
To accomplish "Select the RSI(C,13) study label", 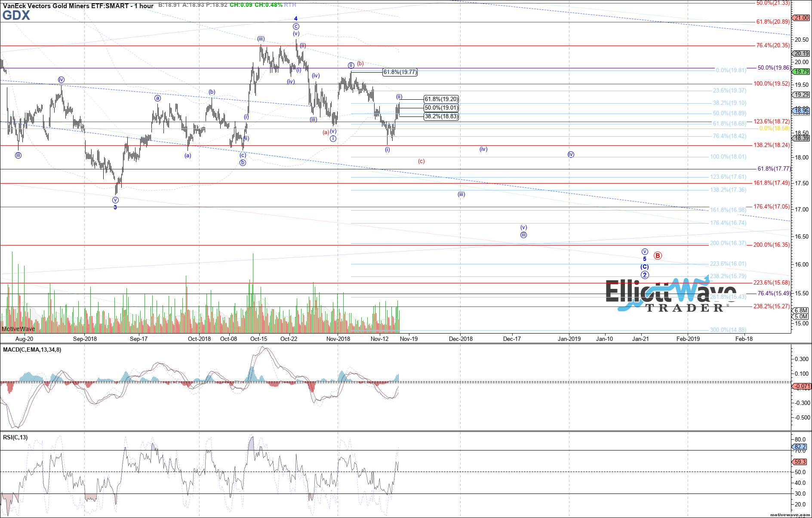I will [x=15, y=437].
